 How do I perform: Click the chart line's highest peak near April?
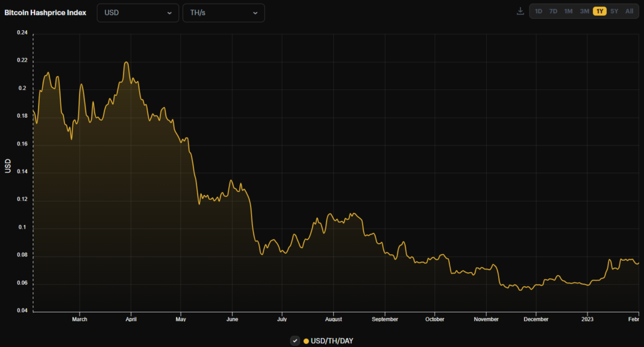[126, 62]
